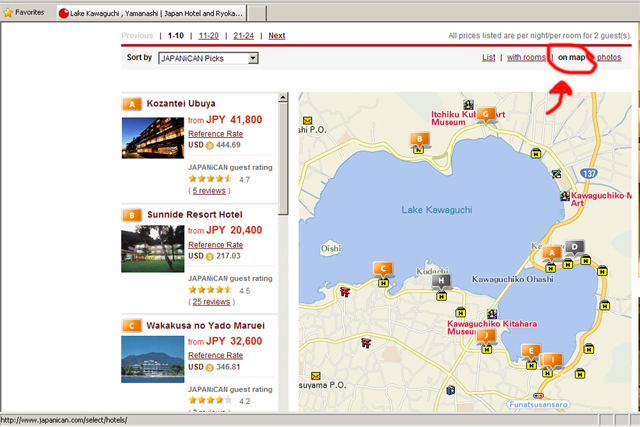The image size is (640, 427).
Task: Switch to the photos view
Action: pos(609,58)
